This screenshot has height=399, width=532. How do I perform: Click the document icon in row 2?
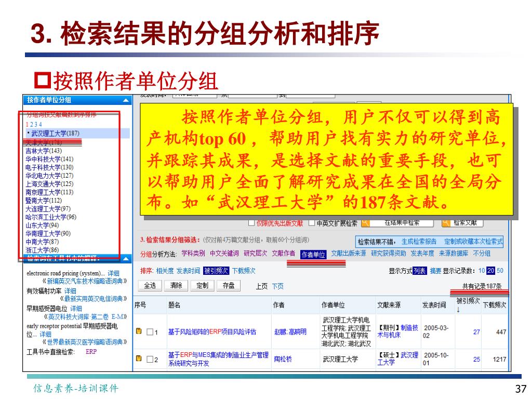139,358
